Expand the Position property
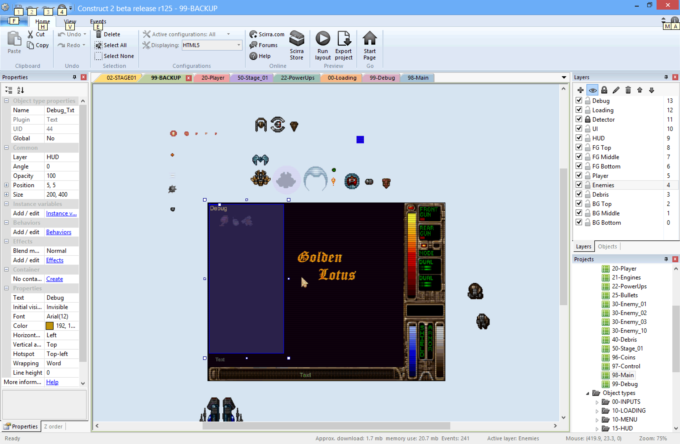 (7, 185)
